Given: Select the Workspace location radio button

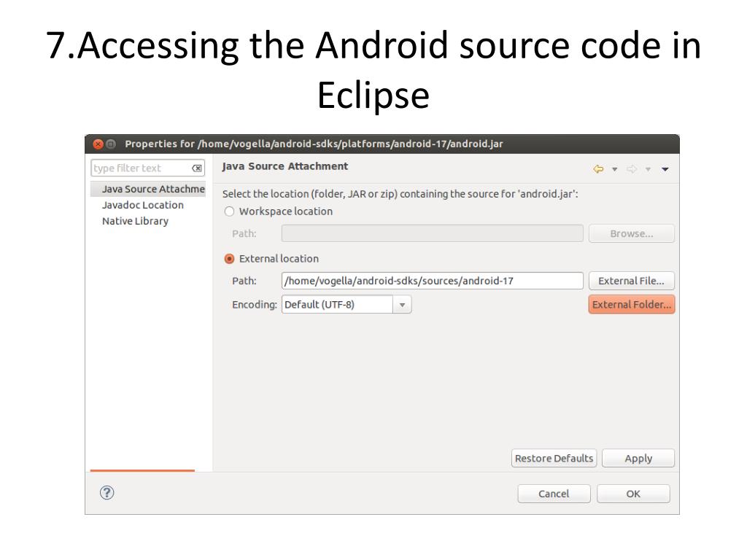Looking at the screenshot, I should point(229,211).
